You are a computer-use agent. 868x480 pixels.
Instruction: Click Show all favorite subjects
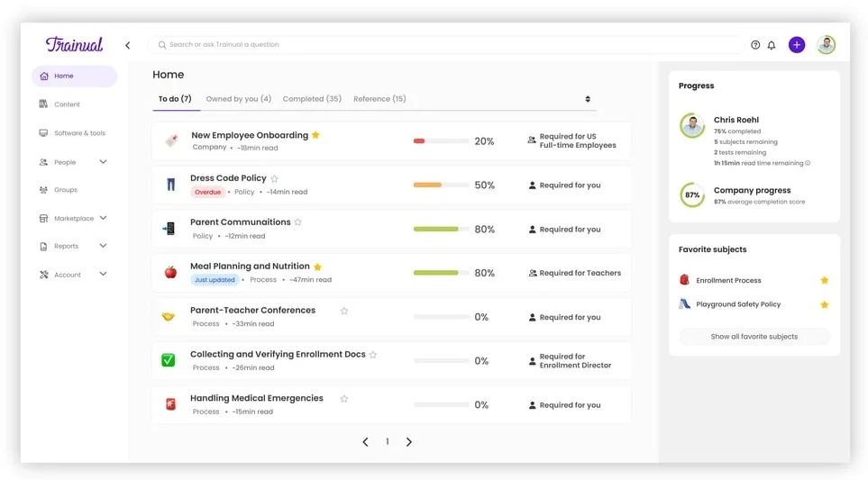point(754,336)
